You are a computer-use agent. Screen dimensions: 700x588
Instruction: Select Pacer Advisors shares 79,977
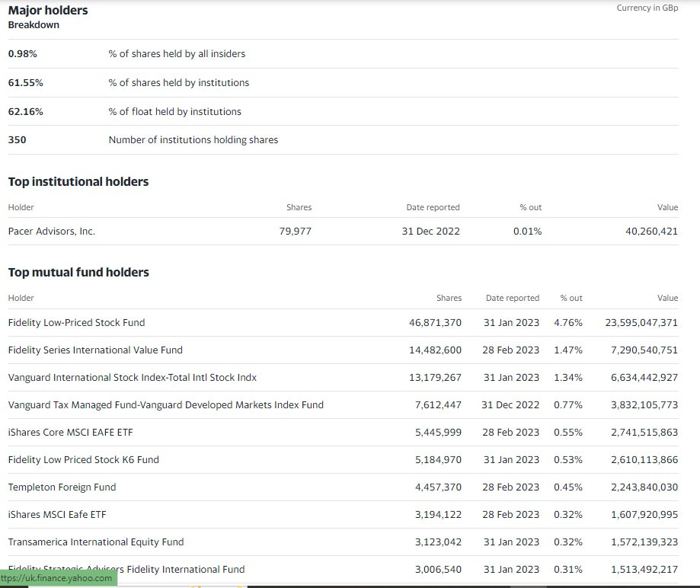coord(295,232)
